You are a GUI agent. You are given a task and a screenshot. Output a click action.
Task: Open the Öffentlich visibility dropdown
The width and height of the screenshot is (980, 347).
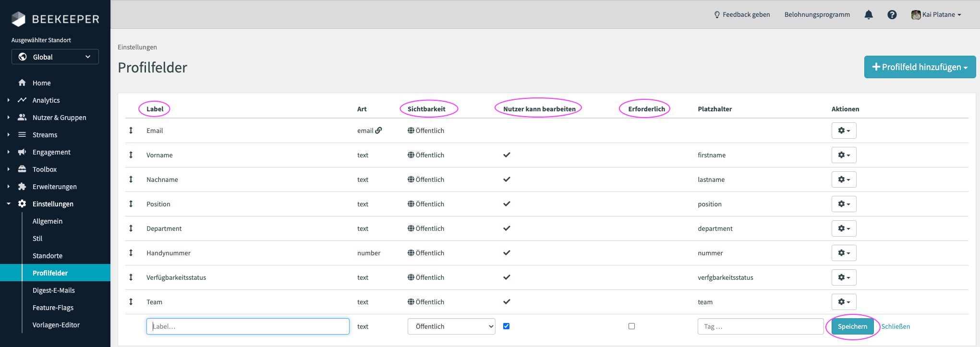(x=451, y=326)
